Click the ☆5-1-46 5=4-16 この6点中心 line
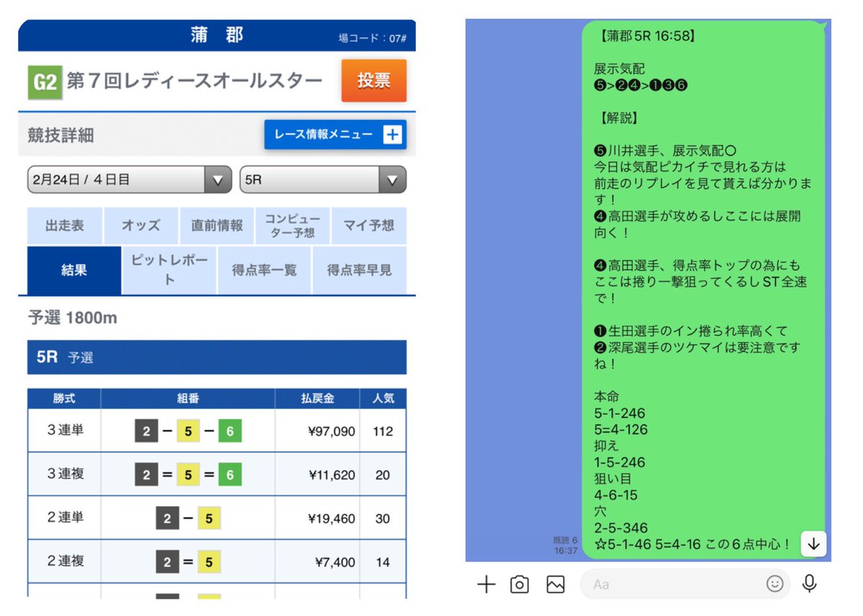Screen dimensions: 863x616 click(693, 545)
